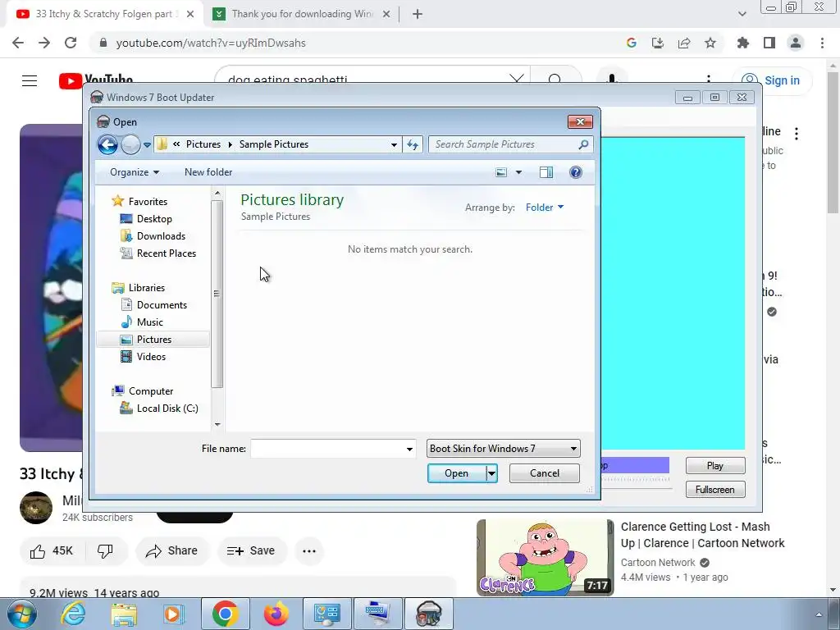
Task: Open Chrome extensions puzzle icon
Action: (743, 43)
